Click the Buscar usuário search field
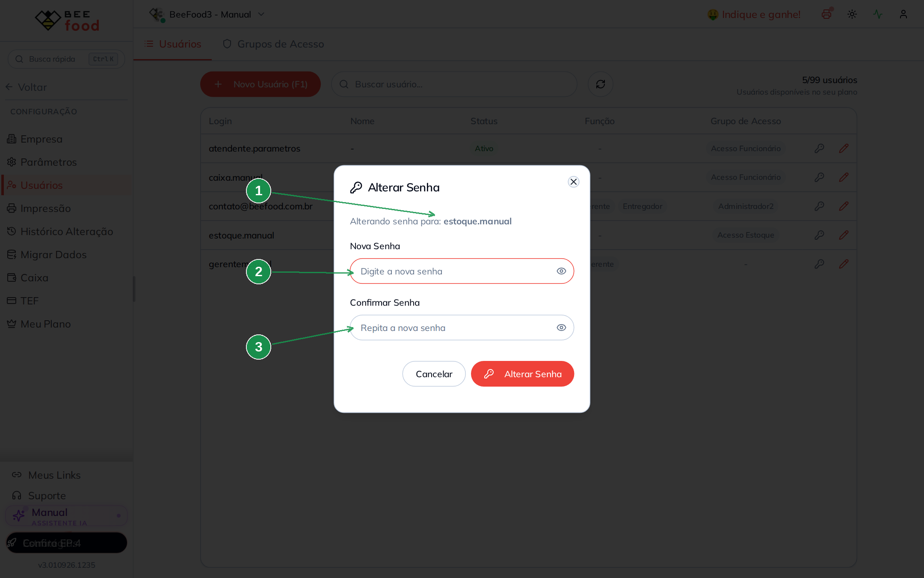Screen dimensions: 924x578 (454, 84)
